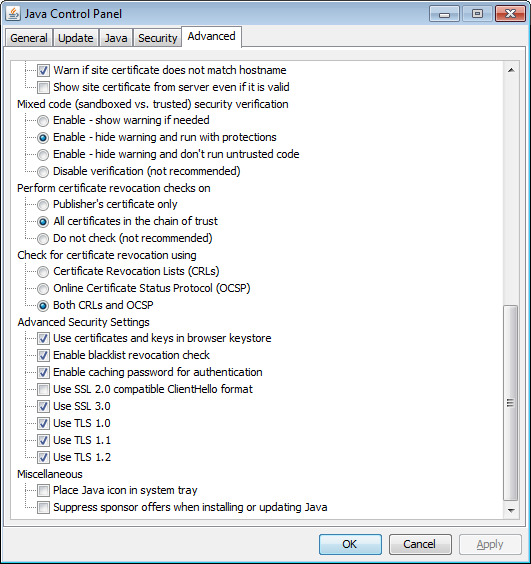Viewport: 531px width, 564px height.
Task: Open the Java tab
Action: click(x=115, y=38)
